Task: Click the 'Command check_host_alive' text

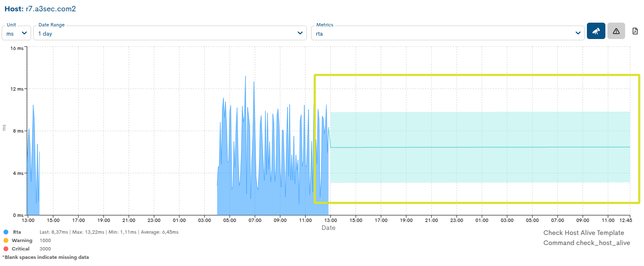Action: coord(586,243)
